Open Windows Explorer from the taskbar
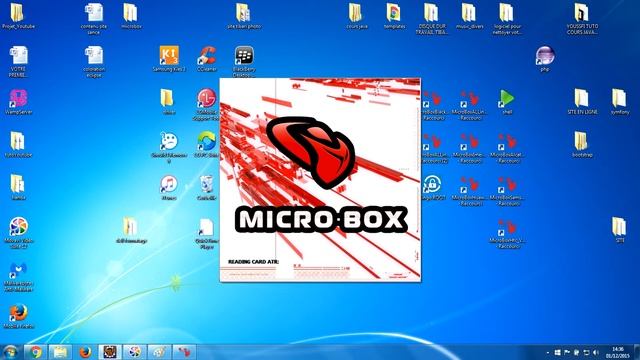This screenshot has width=640, height=360. 60,352
